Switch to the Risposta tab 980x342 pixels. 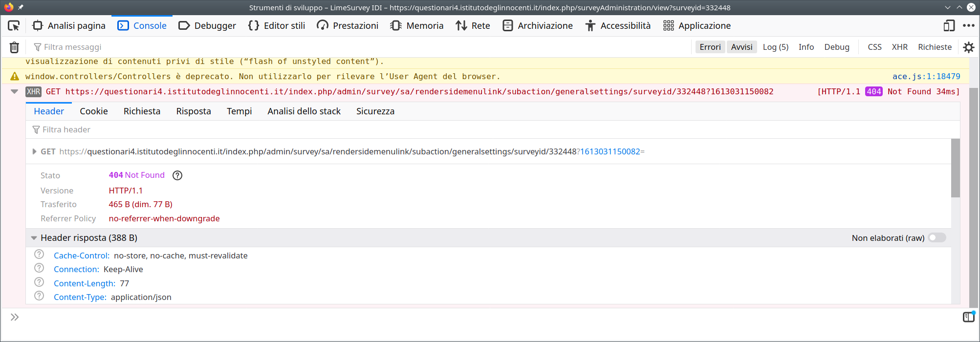click(x=194, y=111)
